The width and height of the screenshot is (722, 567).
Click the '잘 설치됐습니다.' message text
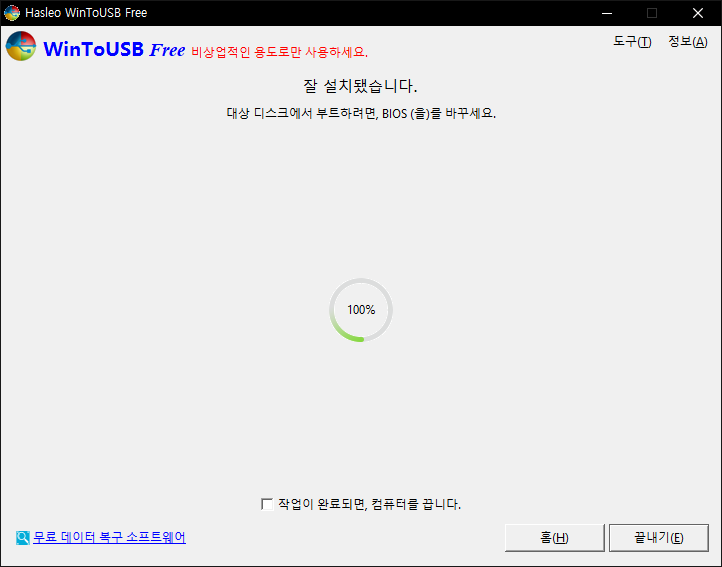[360, 86]
